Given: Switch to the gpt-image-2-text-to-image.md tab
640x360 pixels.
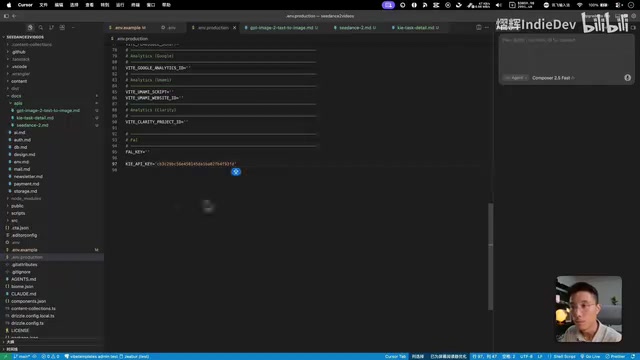Looking at the screenshot, I should (x=281, y=28).
